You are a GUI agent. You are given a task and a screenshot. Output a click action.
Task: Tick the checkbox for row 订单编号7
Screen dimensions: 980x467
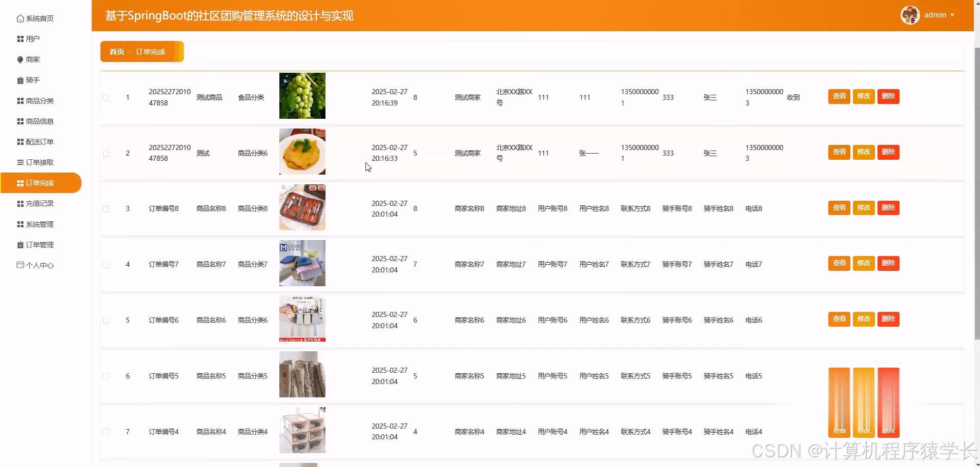106,265
